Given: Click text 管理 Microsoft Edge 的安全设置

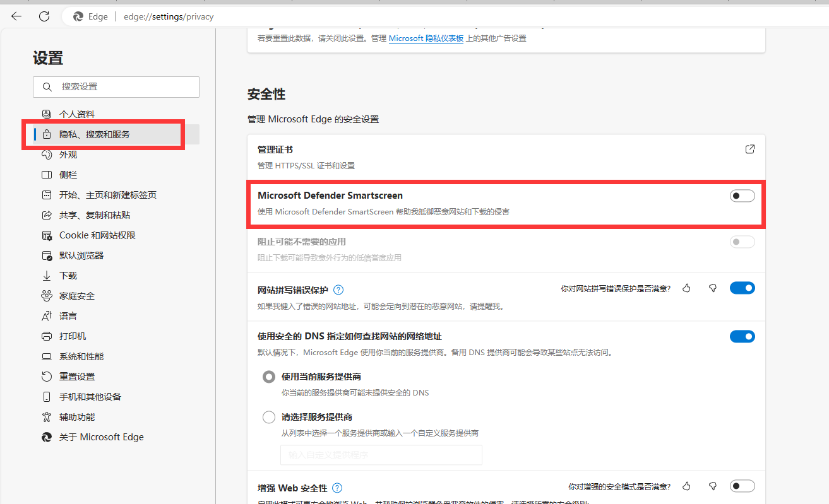Looking at the screenshot, I should pos(313,119).
